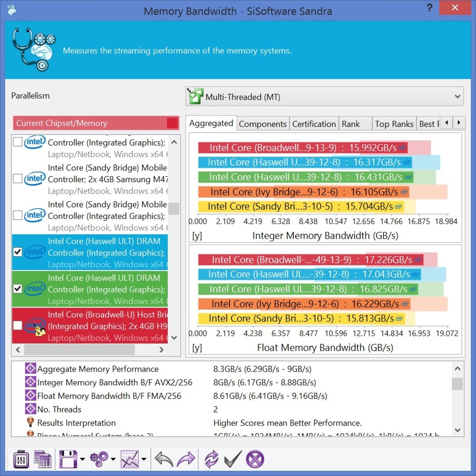Open the save icon dropdown arrow

click(82, 459)
